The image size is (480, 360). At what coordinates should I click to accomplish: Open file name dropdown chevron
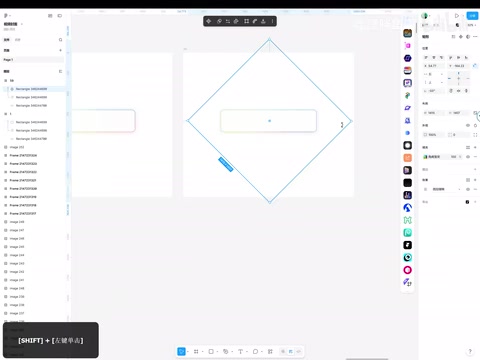pyautogui.click(x=22, y=24)
